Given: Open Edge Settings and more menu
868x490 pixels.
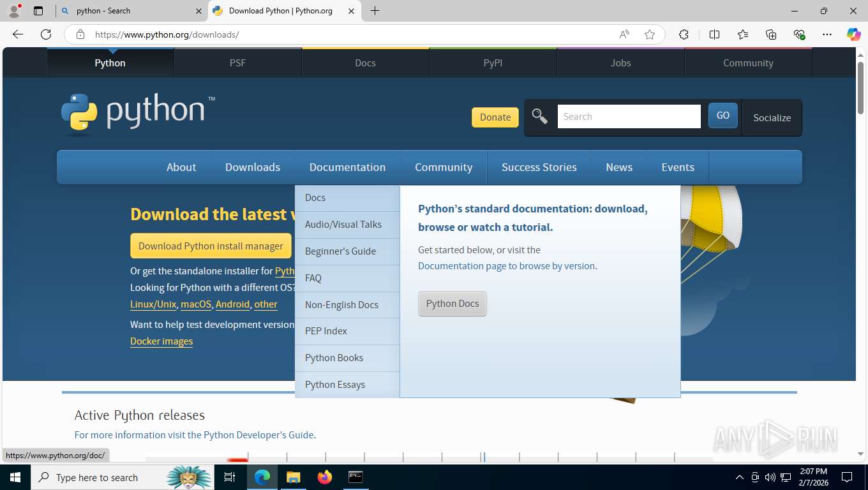Looking at the screenshot, I should click(827, 34).
